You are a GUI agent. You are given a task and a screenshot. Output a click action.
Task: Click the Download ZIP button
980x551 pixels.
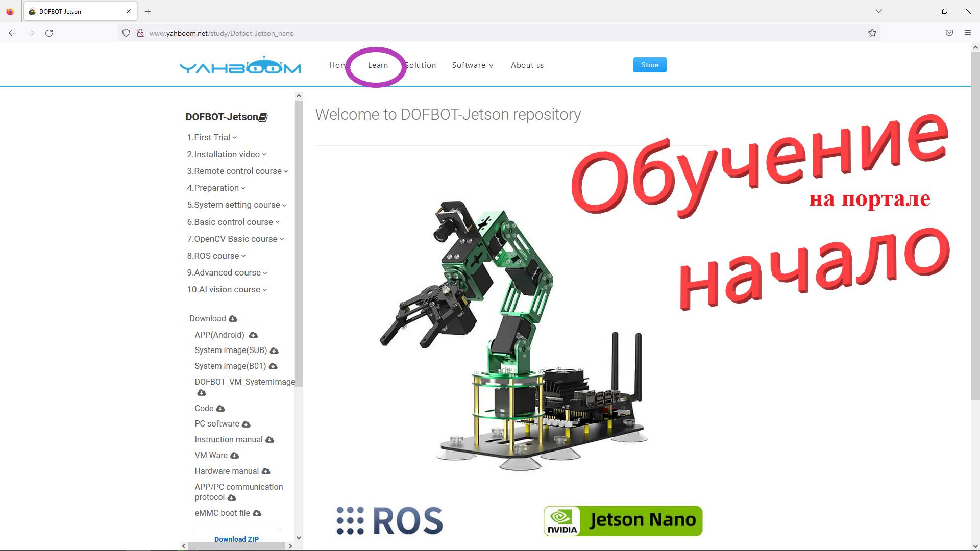tap(236, 539)
